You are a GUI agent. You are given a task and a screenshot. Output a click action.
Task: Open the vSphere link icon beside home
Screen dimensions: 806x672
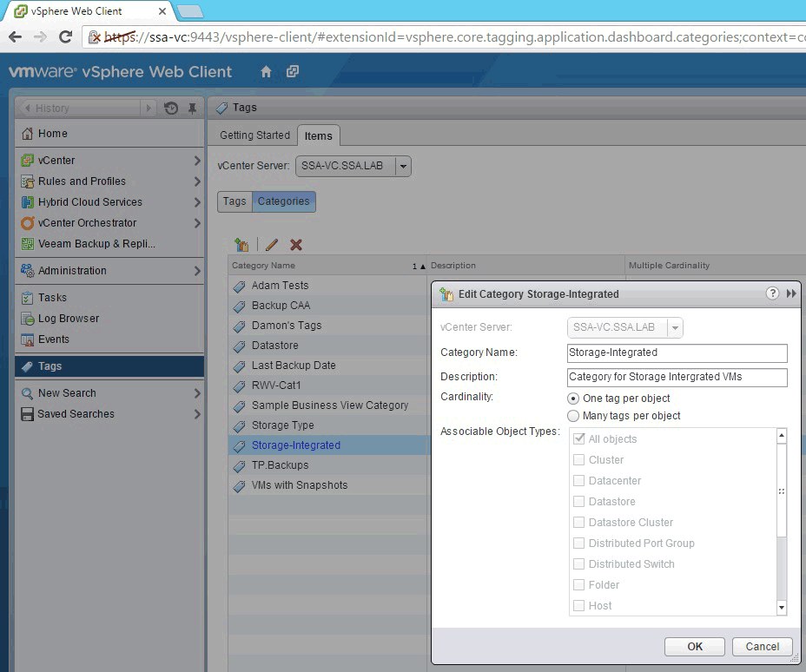tap(293, 71)
